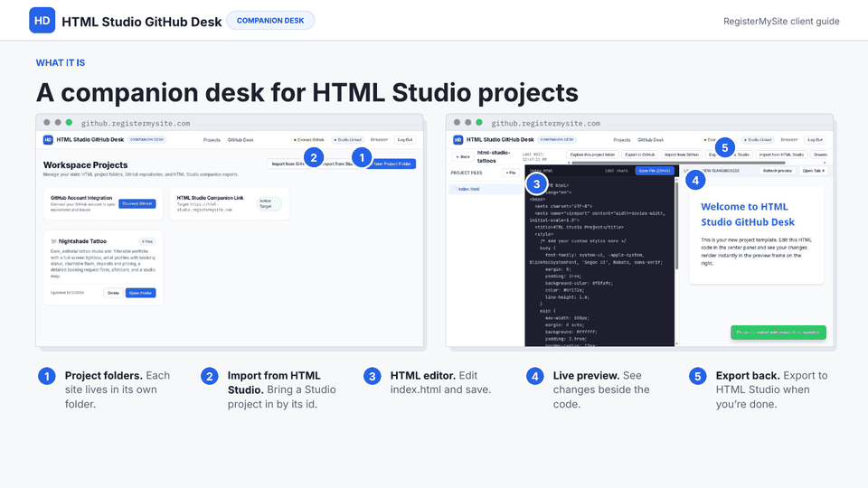Click Browser in the left screenshot header

[379, 140]
